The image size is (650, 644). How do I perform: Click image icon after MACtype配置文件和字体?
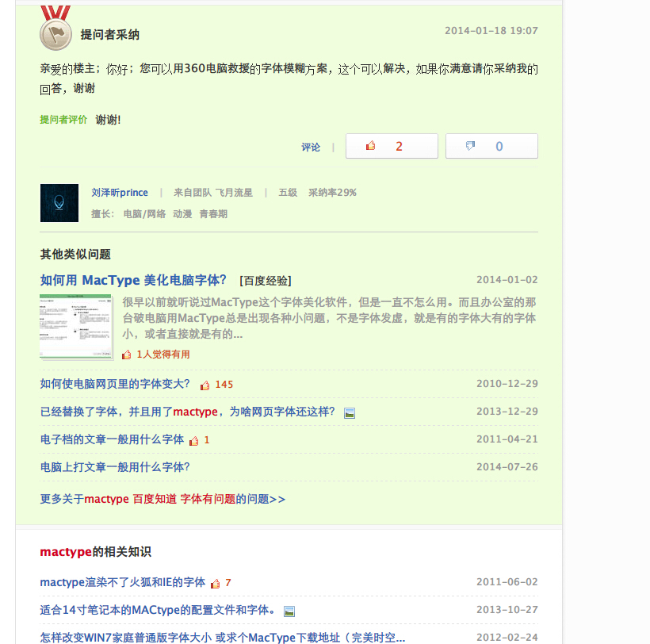(289, 611)
